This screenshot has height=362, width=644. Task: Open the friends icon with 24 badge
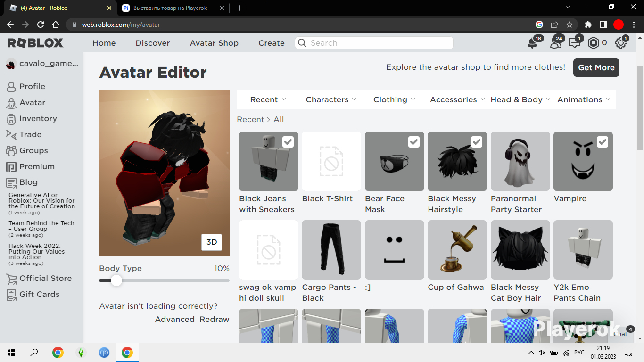coord(556,43)
